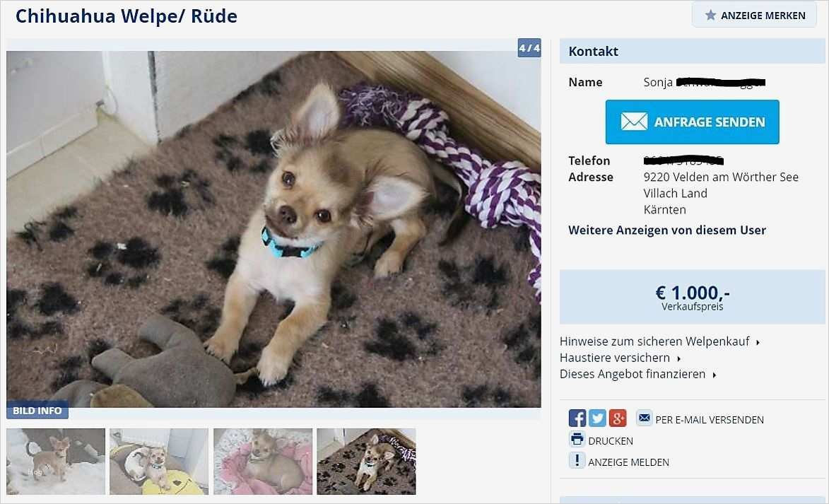Share the listing via Twitter icon

(x=597, y=418)
